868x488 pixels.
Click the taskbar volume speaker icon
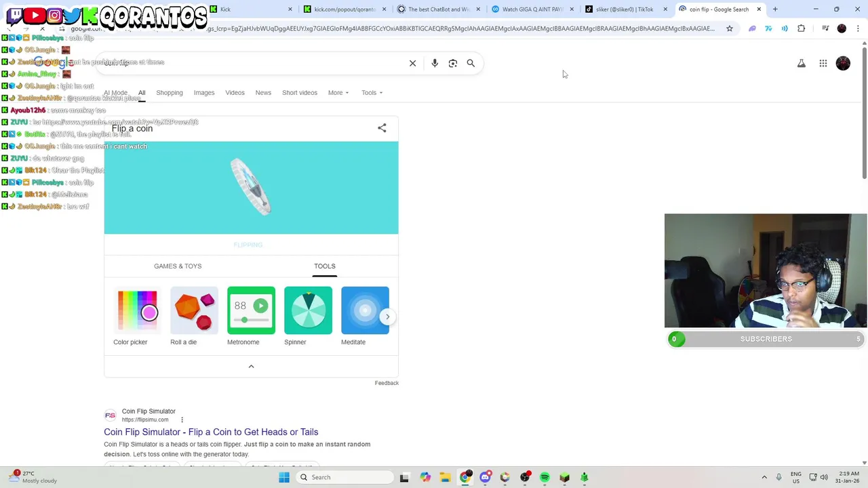point(825,477)
